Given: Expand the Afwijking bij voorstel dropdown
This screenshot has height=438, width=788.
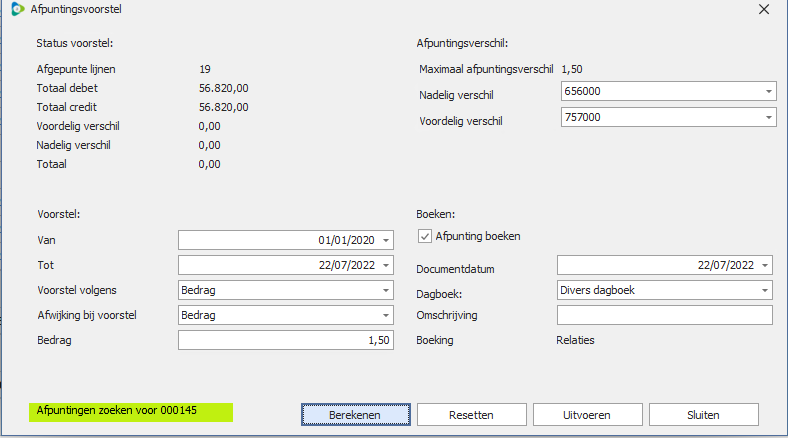Looking at the screenshot, I should [x=385, y=315].
